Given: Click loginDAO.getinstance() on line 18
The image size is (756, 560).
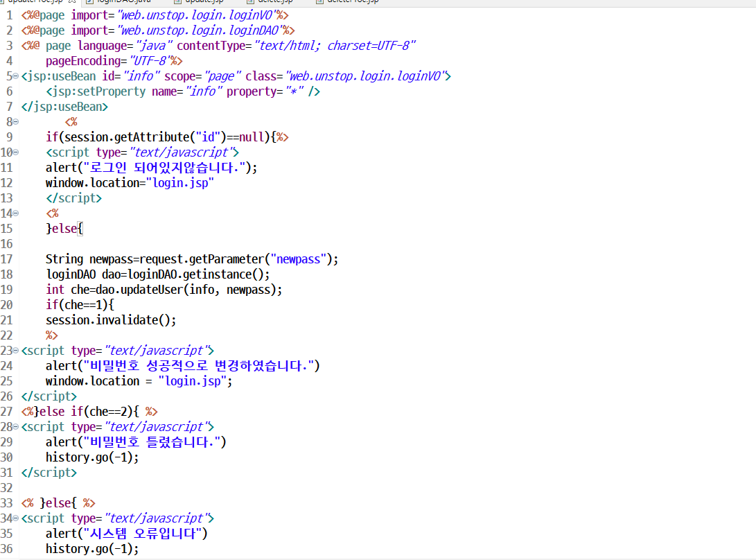Looking at the screenshot, I should [x=199, y=275].
